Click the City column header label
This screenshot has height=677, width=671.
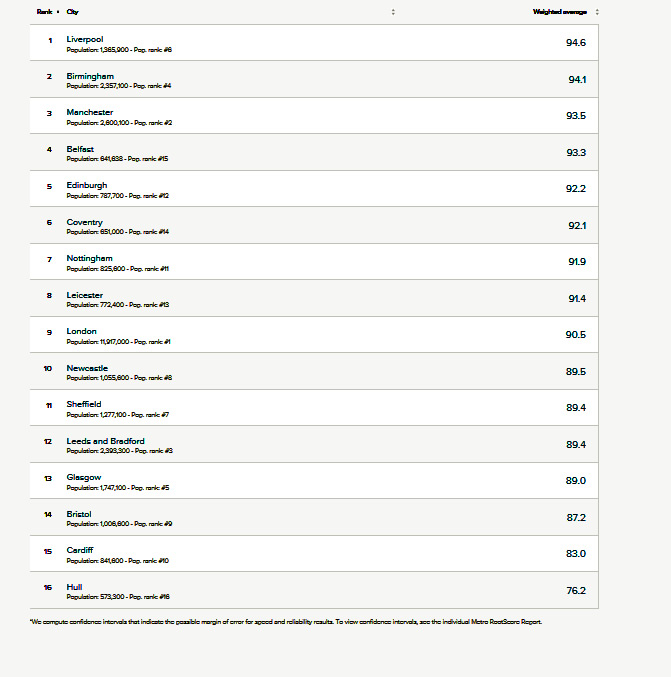point(73,12)
